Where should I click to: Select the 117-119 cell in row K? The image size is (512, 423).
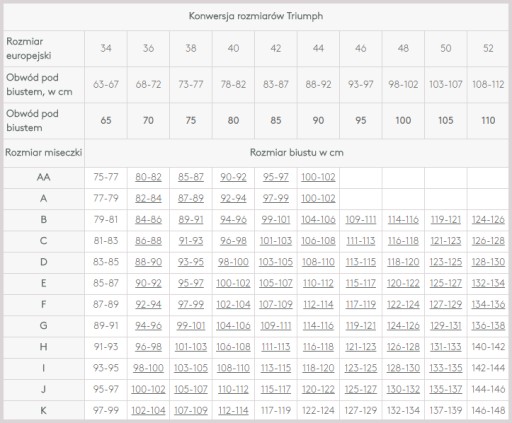click(276, 411)
